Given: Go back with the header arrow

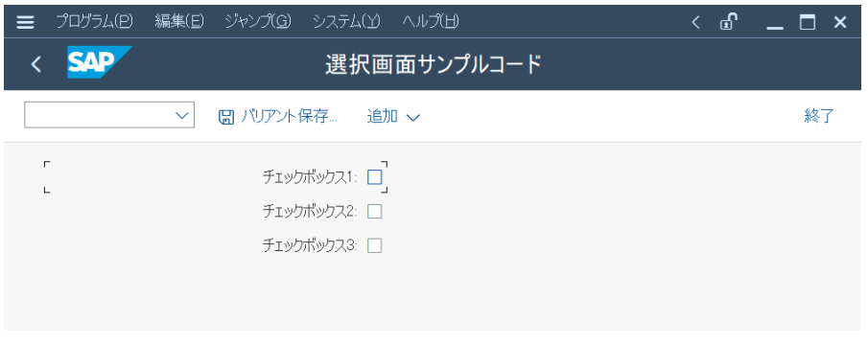Looking at the screenshot, I should click(36, 64).
